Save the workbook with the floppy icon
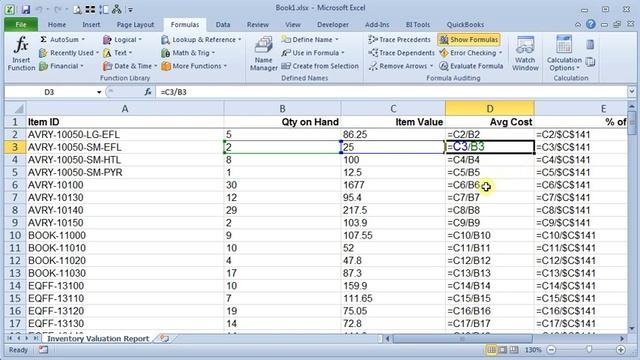This screenshot has width=640, height=360. click(26, 9)
